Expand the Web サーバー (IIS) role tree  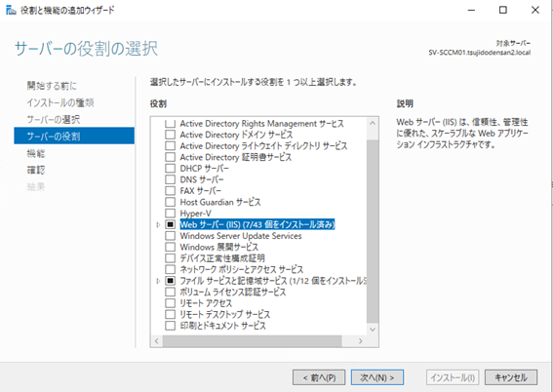point(158,224)
